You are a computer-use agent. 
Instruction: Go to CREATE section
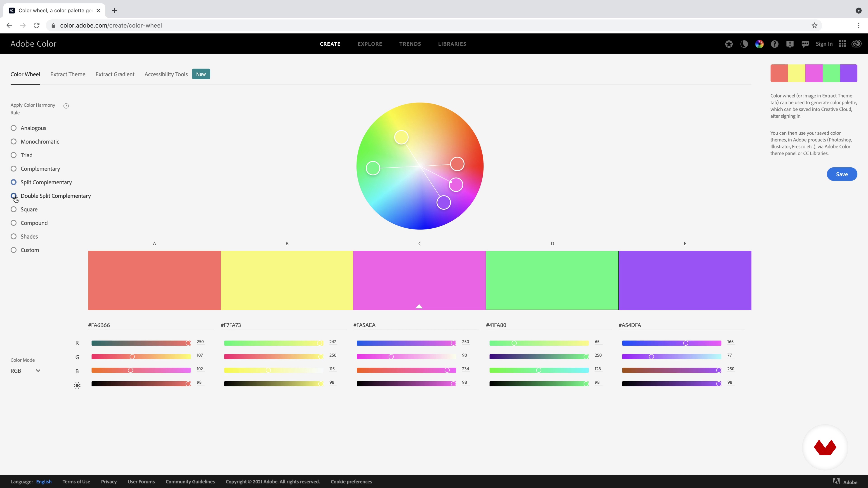pos(330,44)
